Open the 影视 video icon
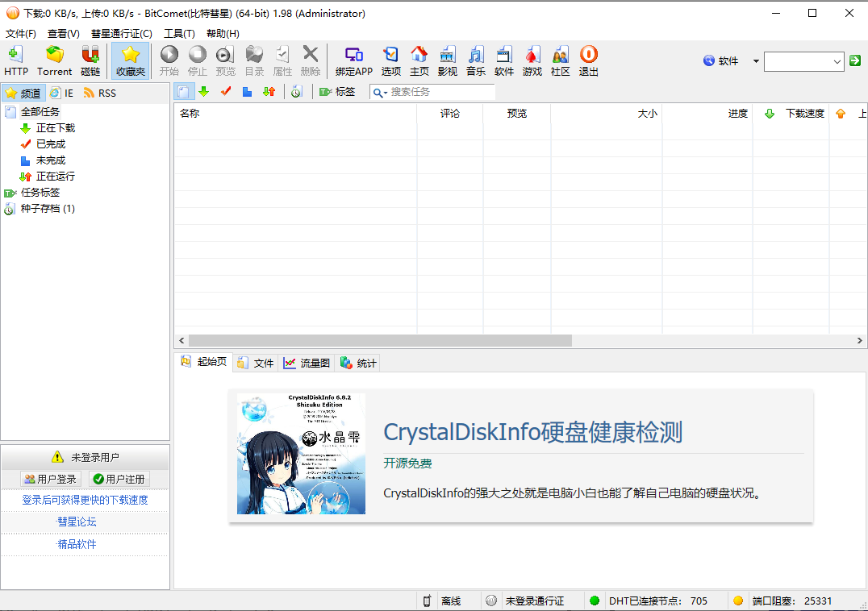The width and height of the screenshot is (868, 611). [447, 60]
